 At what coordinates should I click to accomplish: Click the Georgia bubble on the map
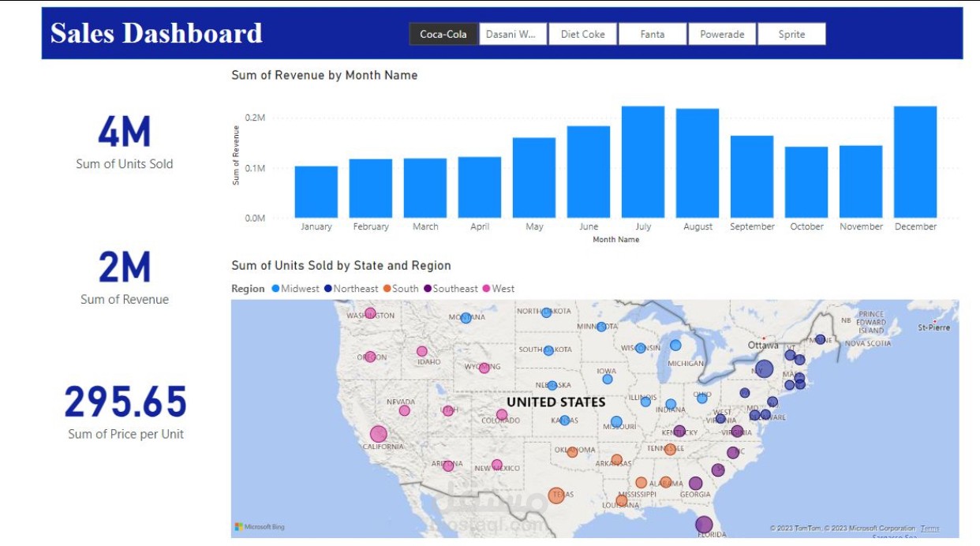[x=695, y=483]
